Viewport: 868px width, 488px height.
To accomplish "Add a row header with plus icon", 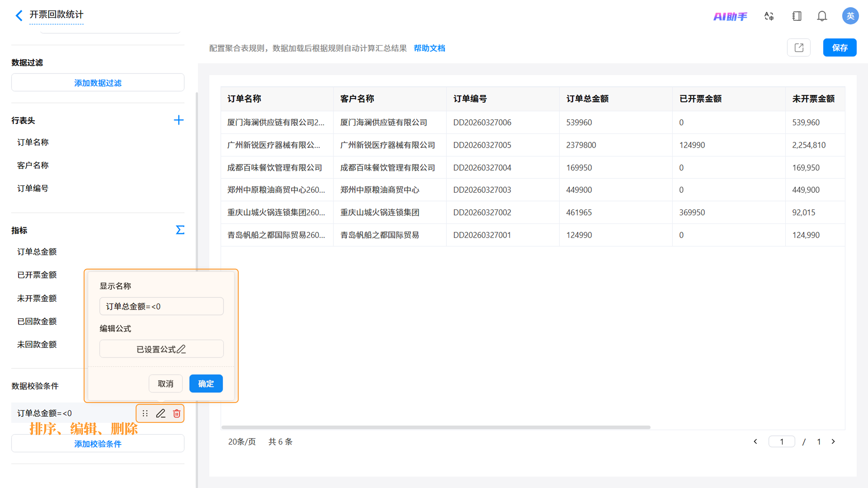I will (x=179, y=120).
